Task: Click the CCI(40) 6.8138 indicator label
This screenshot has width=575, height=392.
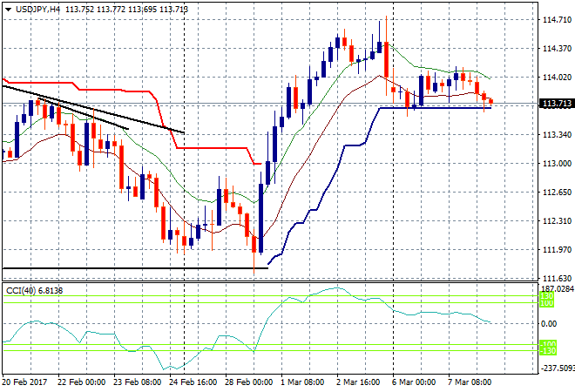Action: (35, 291)
